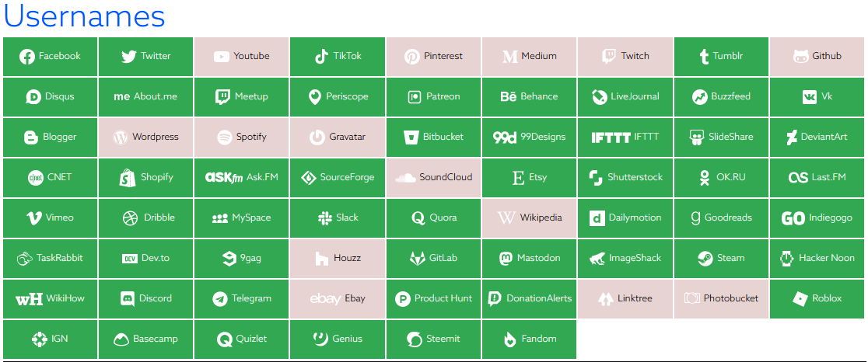Open the Youtube username tile
Viewport: 868px width, 362px height.
[242, 57]
